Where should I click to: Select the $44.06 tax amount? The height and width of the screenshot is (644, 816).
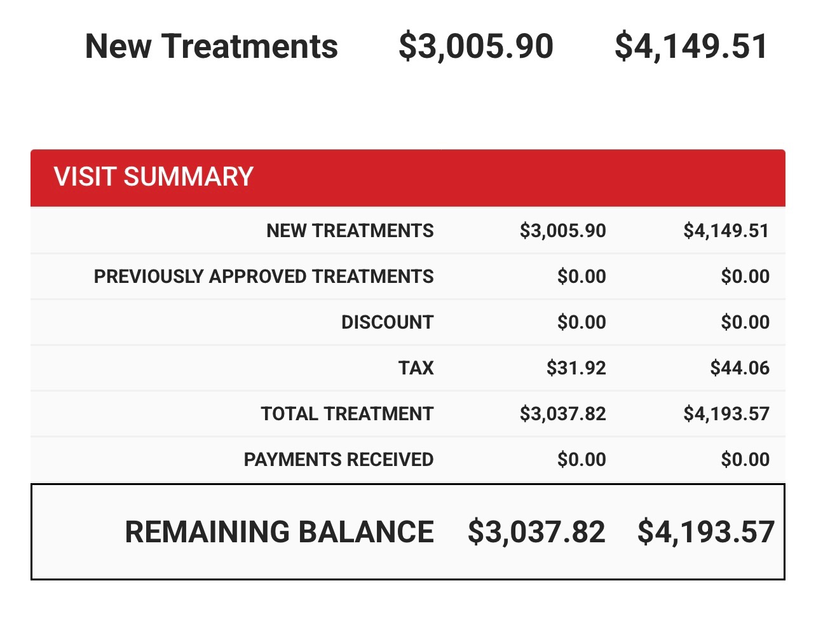(740, 368)
